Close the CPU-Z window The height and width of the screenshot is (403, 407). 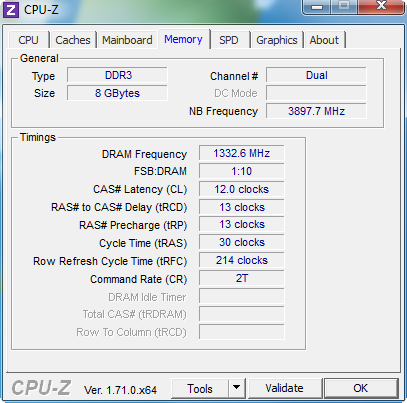click(x=381, y=6)
